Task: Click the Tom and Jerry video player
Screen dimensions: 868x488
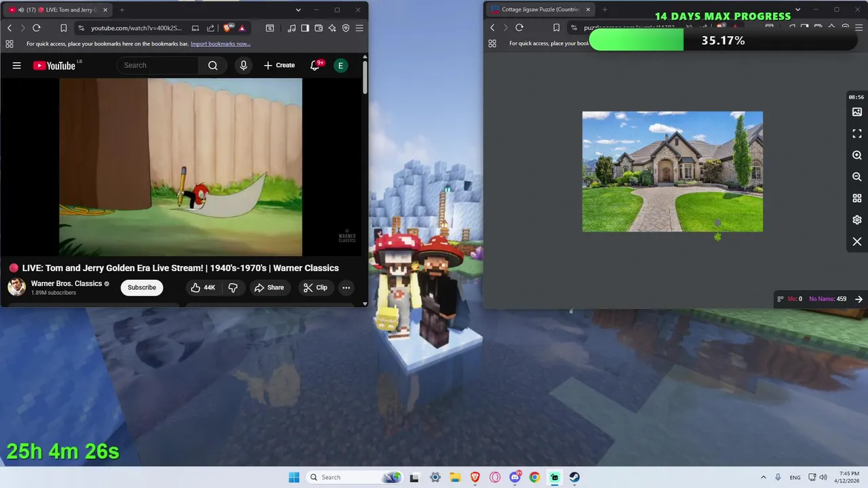Action: point(180,167)
